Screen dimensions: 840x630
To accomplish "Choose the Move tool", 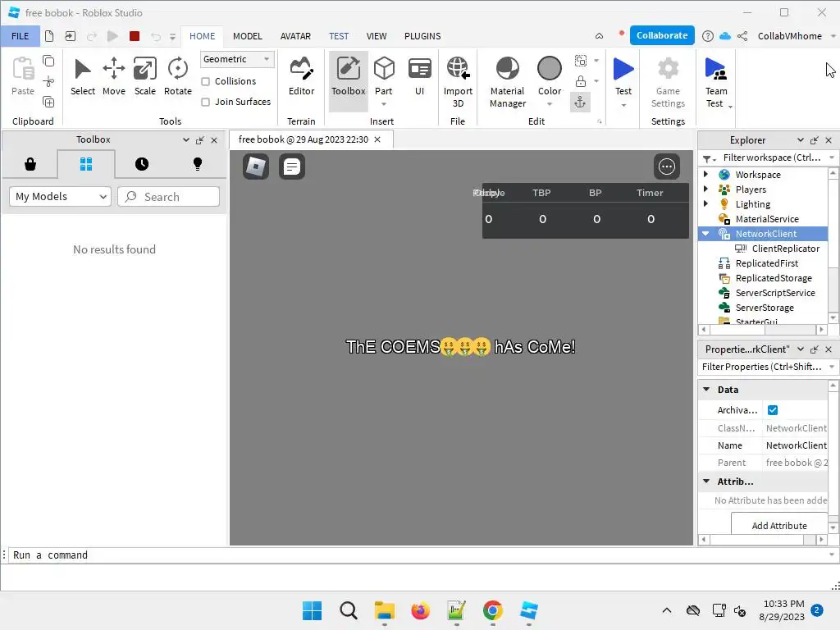I will [113, 77].
